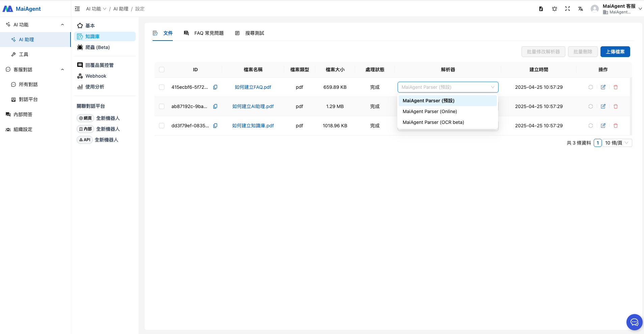This screenshot has height=334, width=644.
Task: Copy ID of 如何建立FAQ.pdf row
Action: (x=215, y=87)
